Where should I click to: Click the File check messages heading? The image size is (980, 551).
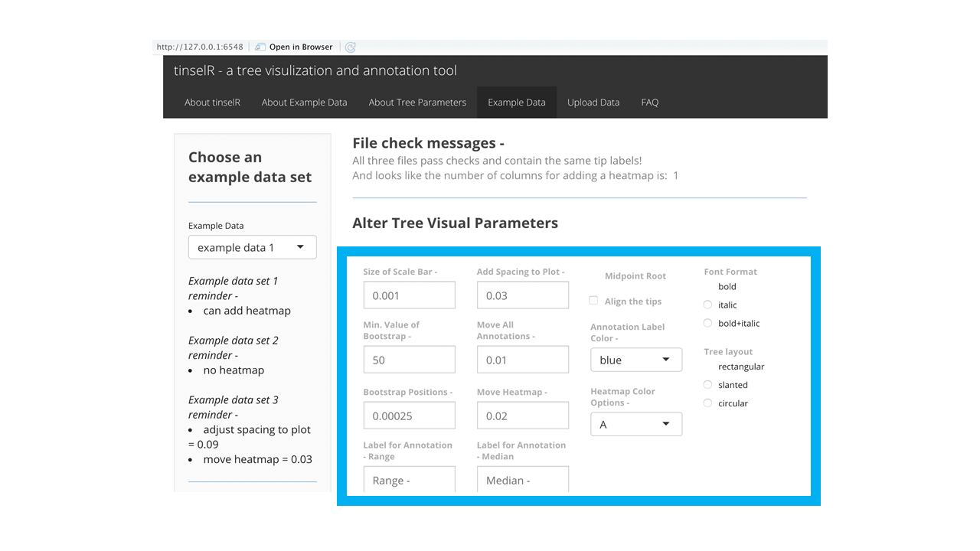coord(429,143)
